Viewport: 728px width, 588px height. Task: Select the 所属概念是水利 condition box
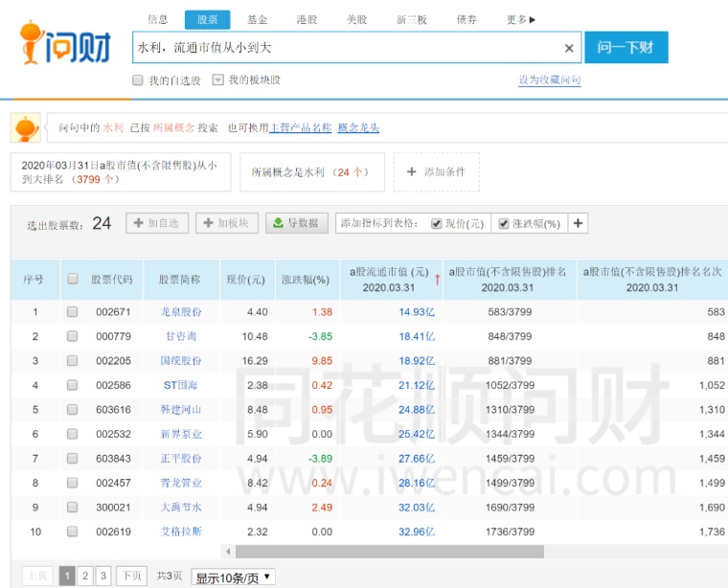point(312,172)
